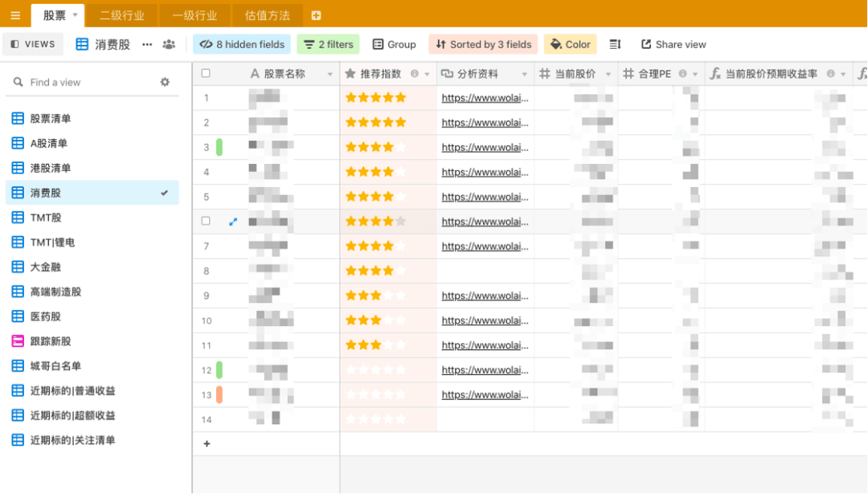Select 城哥白名单 view
868x494 pixels.
click(92, 365)
